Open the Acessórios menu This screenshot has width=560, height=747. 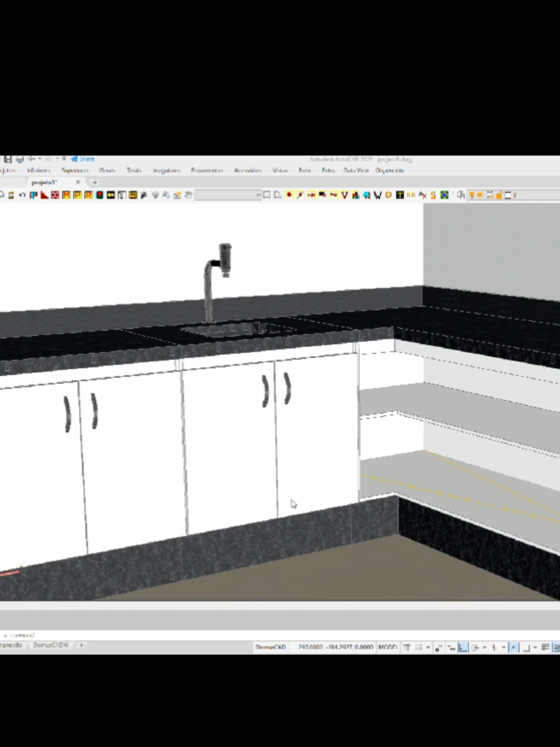(x=247, y=171)
